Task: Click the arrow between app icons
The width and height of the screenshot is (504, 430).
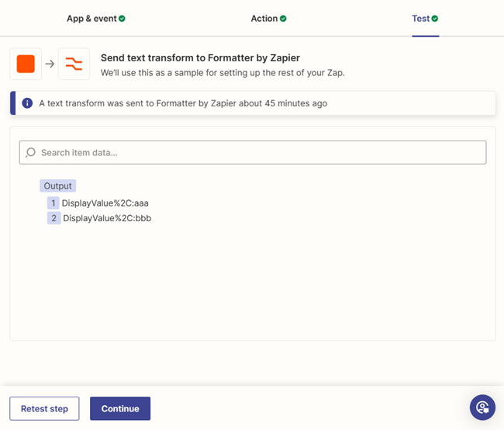Action: point(50,64)
